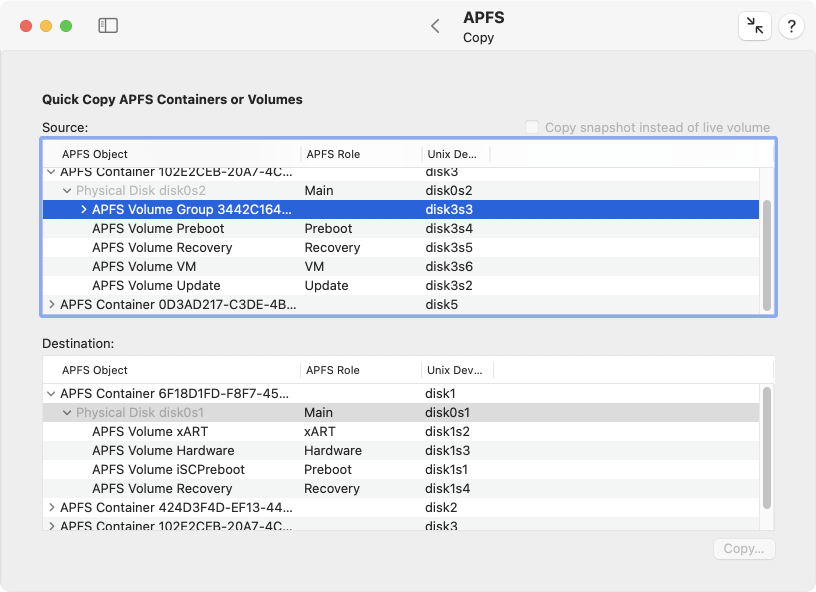Expand destination APFS Container 102E2CEB chevron

(x=52, y=525)
